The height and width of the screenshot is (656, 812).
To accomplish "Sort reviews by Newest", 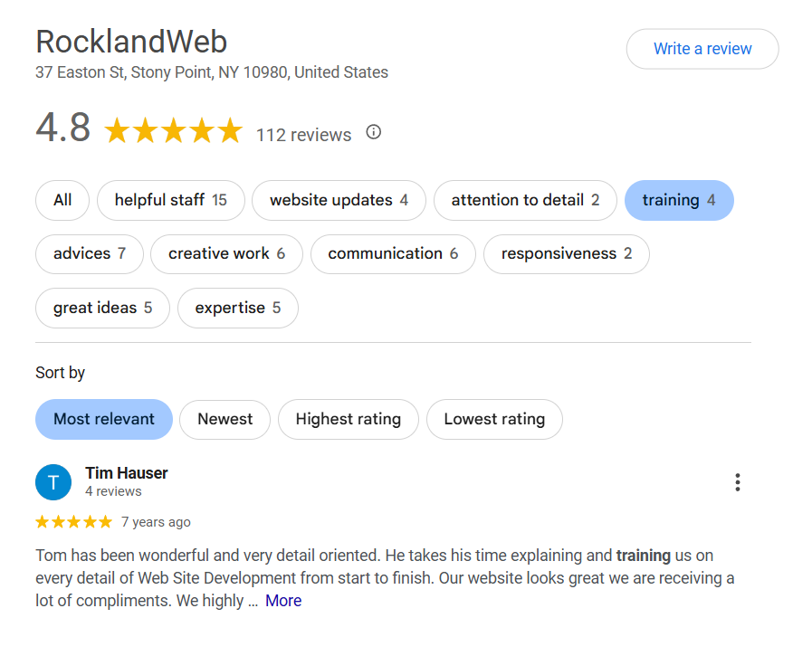I will [x=225, y=419].
